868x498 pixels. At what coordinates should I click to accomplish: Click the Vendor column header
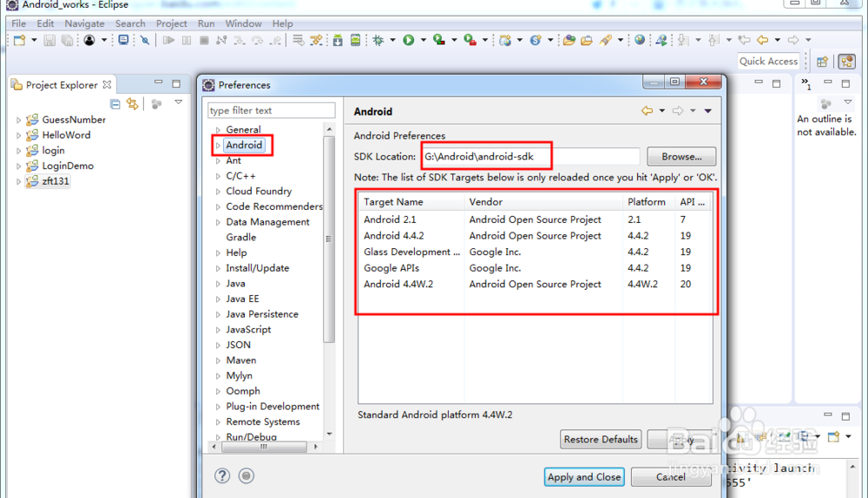pos(543,202)
